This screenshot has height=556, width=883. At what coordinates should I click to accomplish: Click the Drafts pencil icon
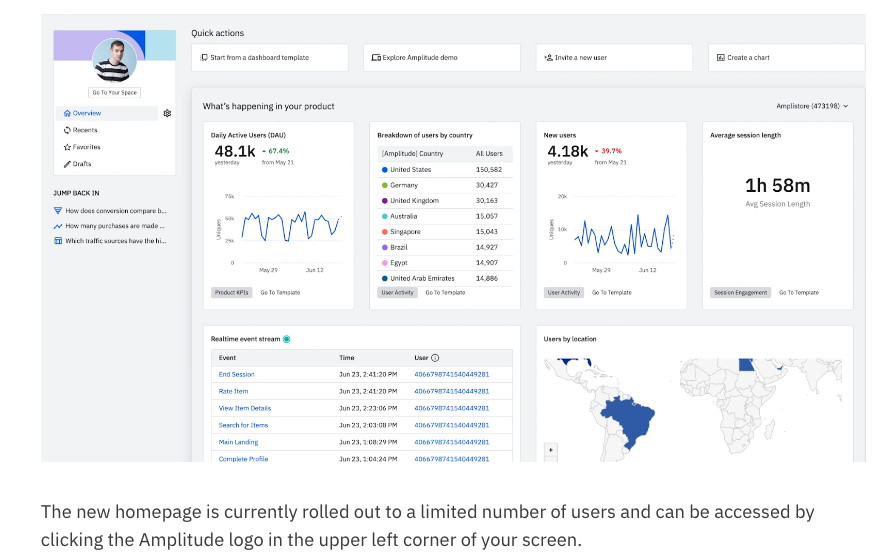pyautogui.click(x=67, y=164)
